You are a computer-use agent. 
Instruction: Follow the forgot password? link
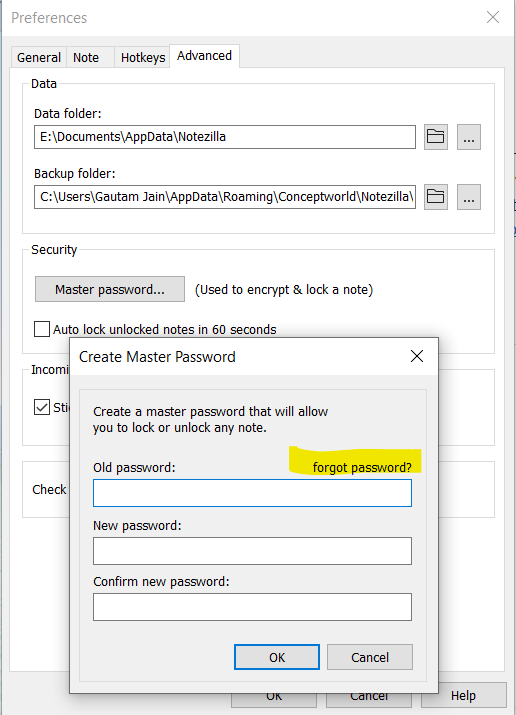point(362,467)
